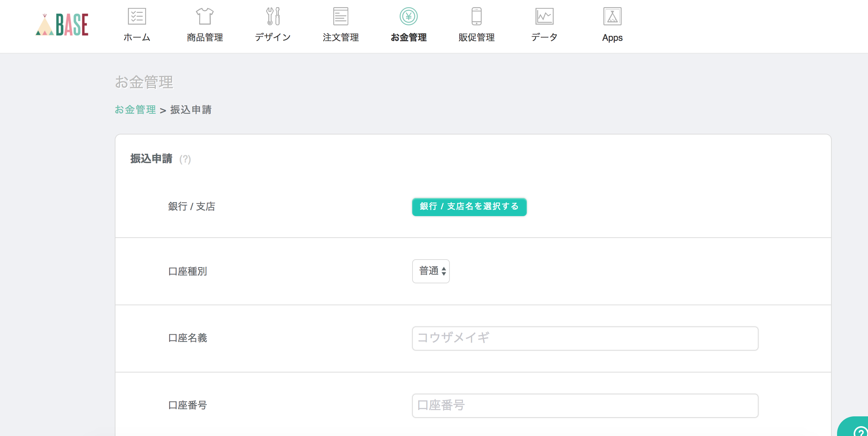Screen dimensions: 868x436
Task: Click the お金管理 page heading
Action: point(144,82)
